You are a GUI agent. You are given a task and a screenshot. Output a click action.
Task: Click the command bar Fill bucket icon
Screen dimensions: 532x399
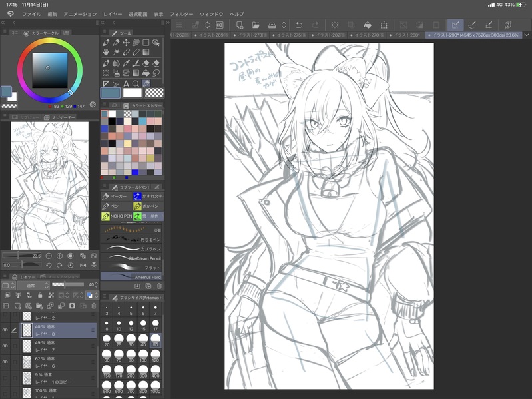(368, 25)
